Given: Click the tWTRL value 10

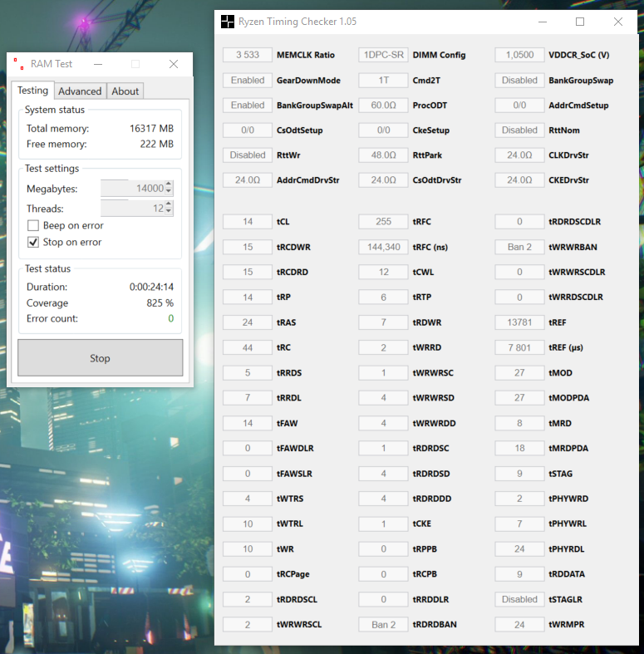Looking at the screenshot, I should [x=248, y=524].
